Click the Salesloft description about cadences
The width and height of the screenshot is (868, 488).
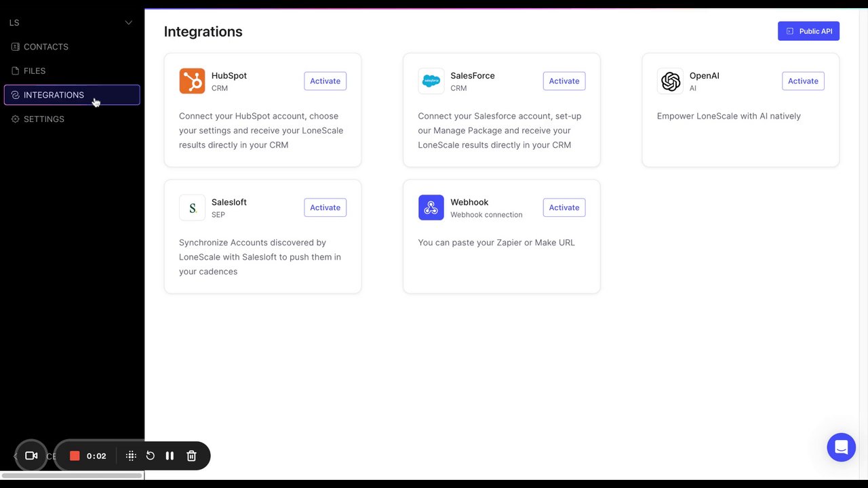pyautogui.click(x=260, y=257)
